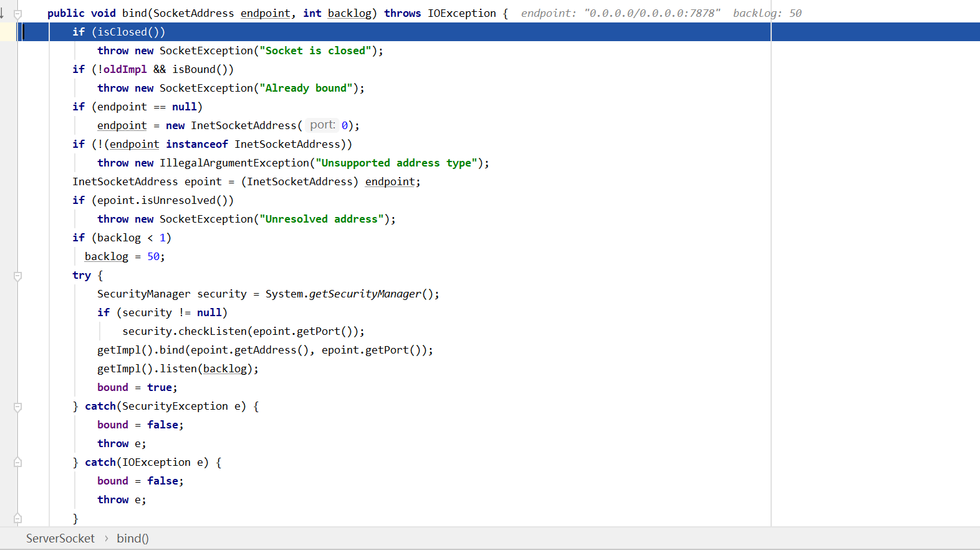
Task: Click the "Unresolved address" string
Action: coord(322,219)
